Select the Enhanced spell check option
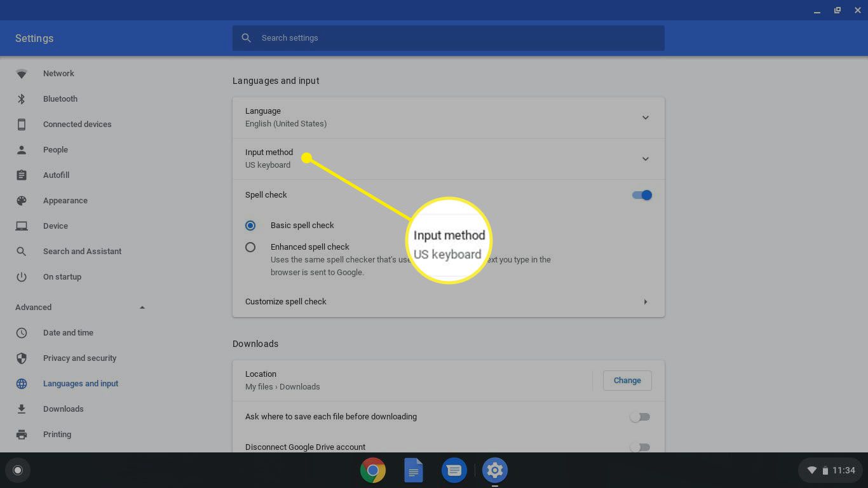868x488 pixels. 250,247
